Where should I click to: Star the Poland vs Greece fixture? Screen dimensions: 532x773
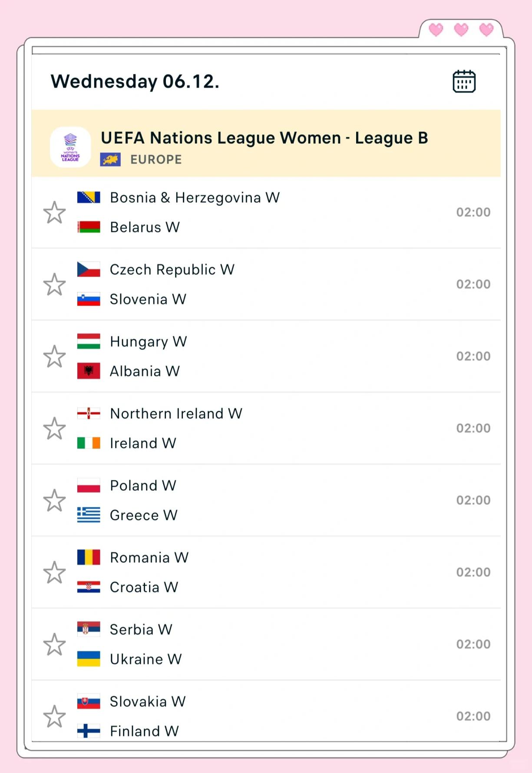[54, 500]
